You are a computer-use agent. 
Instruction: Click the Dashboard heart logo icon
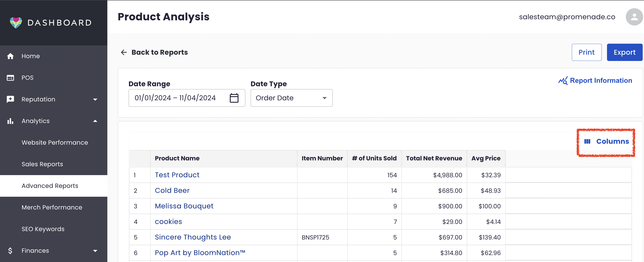(x=16, y=22)
